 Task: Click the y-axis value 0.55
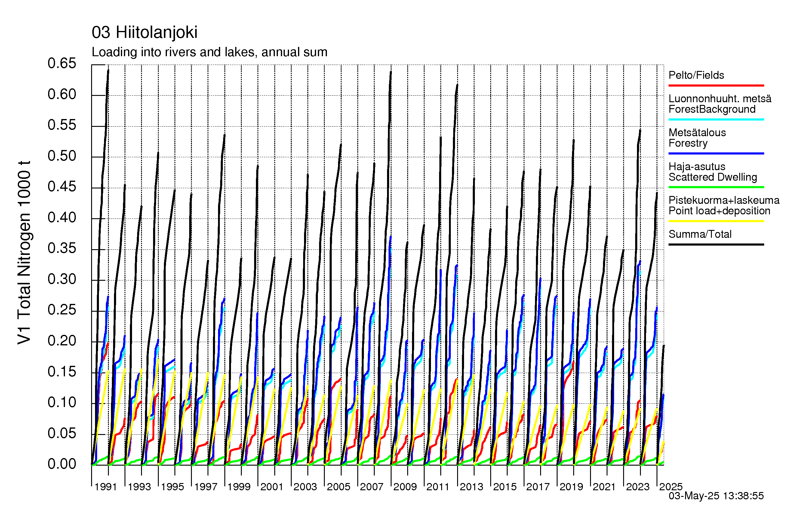(x=62, y=125)
